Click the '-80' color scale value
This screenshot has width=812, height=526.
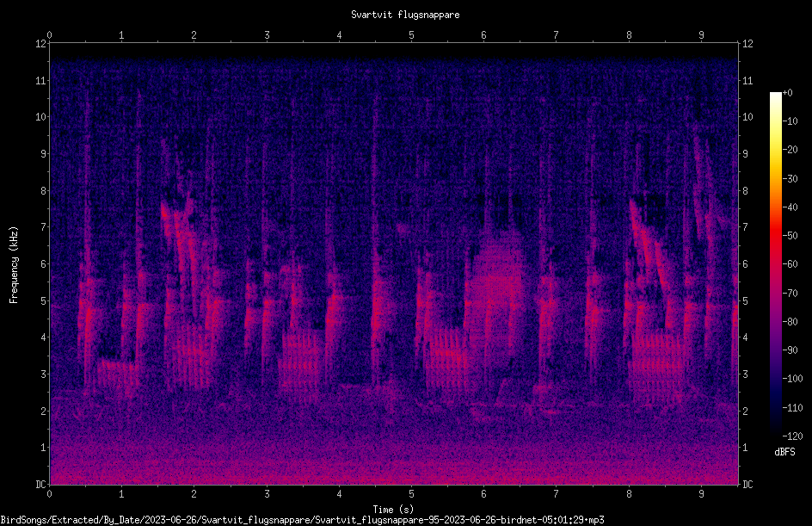point(790,321)
